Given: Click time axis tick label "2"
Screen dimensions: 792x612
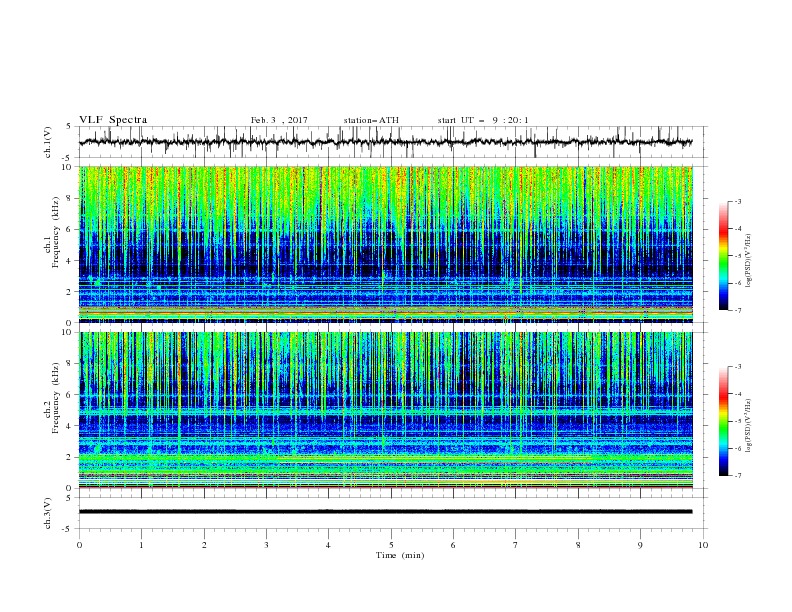Looking at the screenshot, I should click(204, 545).
